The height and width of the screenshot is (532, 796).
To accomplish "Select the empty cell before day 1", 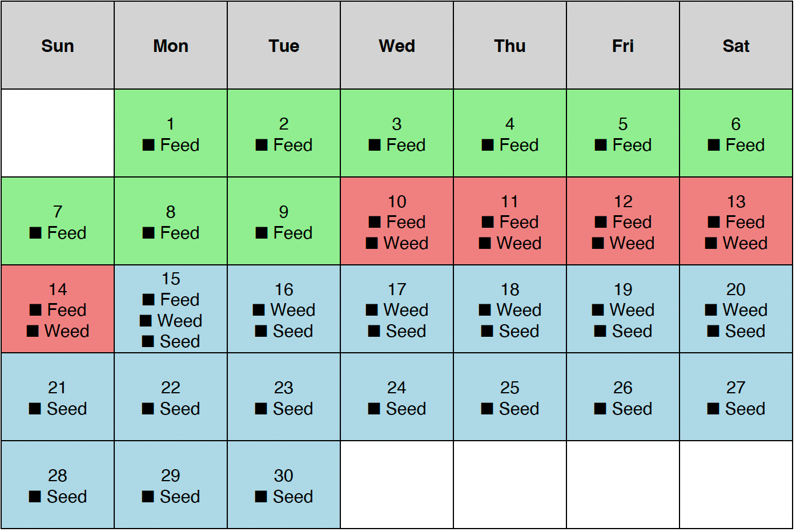I will point(58,133).
